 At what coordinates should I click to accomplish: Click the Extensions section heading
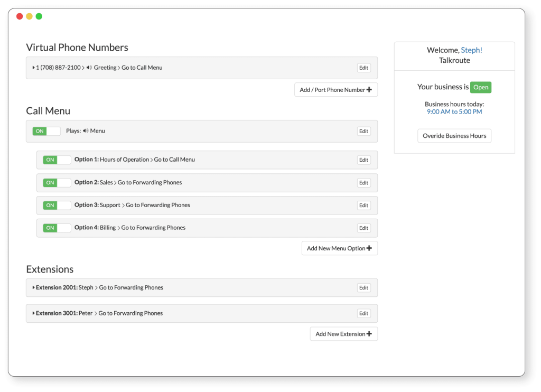[50, 269]
